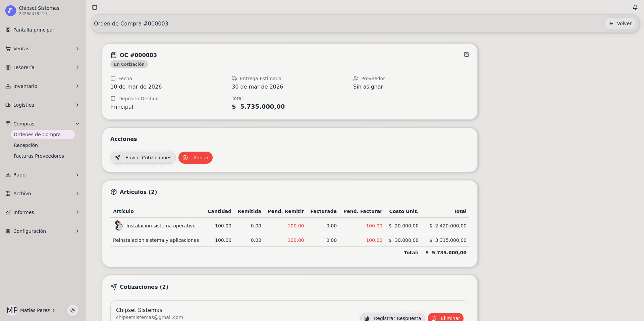Click the Chipset Sistemas avatar icon
Screen dimensions: 644x321
10,10
